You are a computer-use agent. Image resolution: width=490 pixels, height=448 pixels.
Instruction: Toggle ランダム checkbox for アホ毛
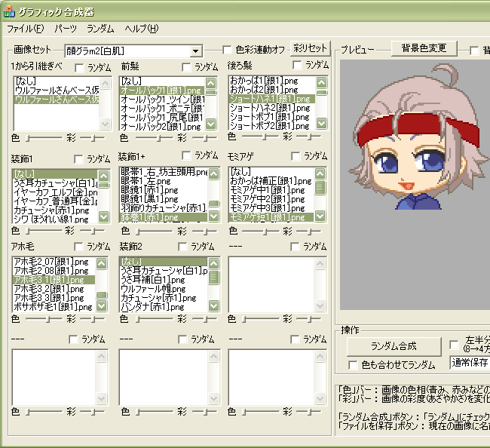[x=78, y=247]
